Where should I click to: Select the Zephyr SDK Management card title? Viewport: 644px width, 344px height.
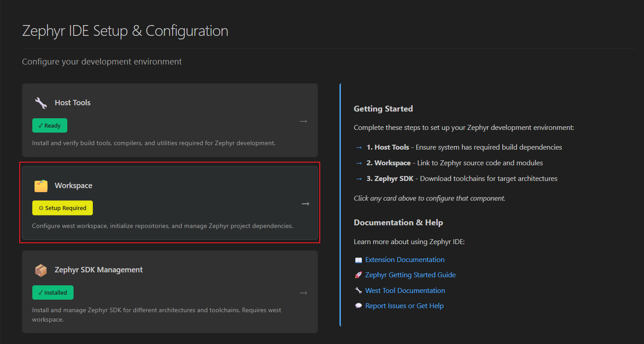pos(99,270)
